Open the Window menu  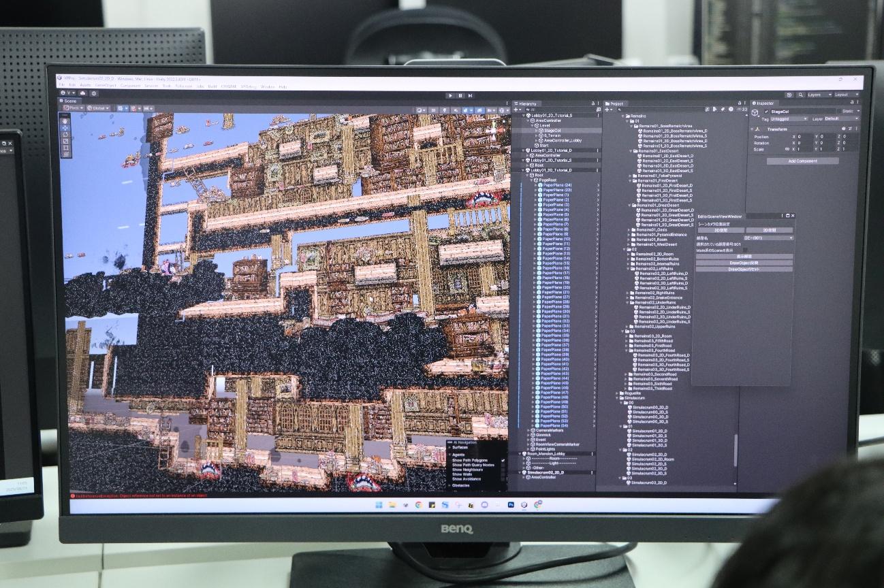(x=267, y=86)
